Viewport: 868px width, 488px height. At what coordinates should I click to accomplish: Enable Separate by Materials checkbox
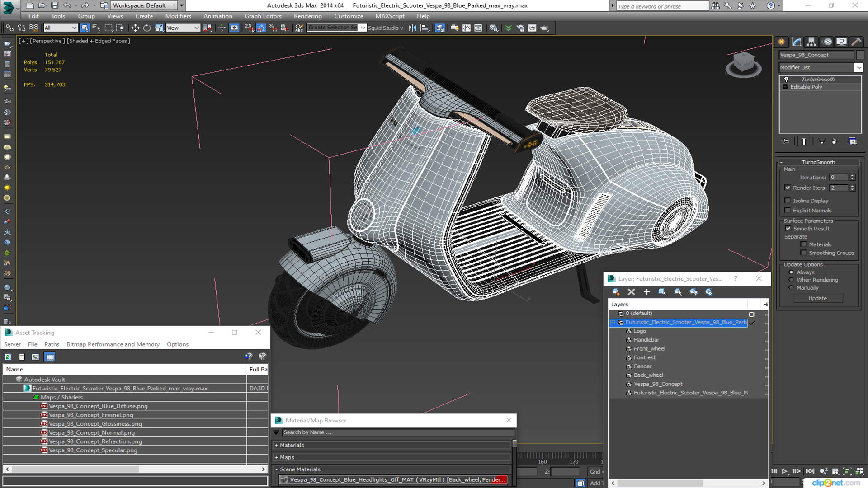(x=803, y=244)
